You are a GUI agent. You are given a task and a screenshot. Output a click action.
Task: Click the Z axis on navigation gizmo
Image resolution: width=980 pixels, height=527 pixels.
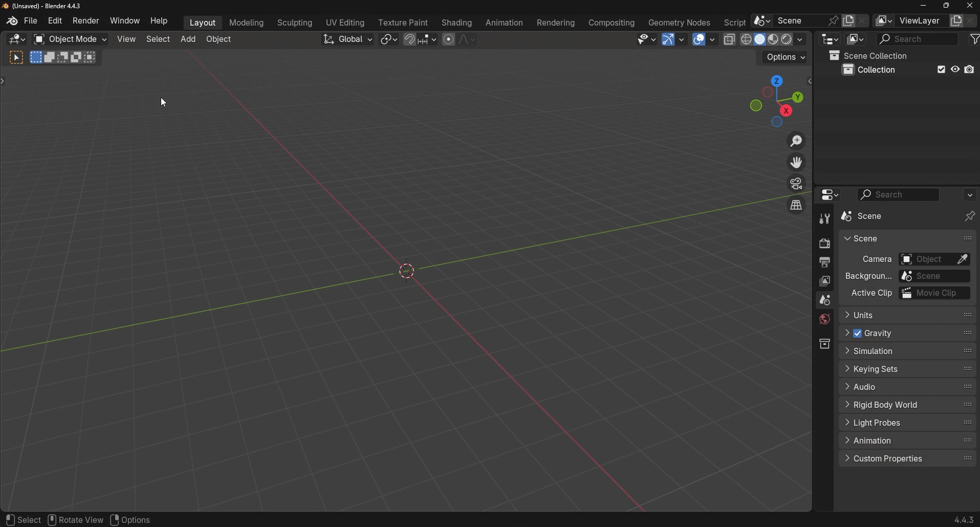point(777,81)
